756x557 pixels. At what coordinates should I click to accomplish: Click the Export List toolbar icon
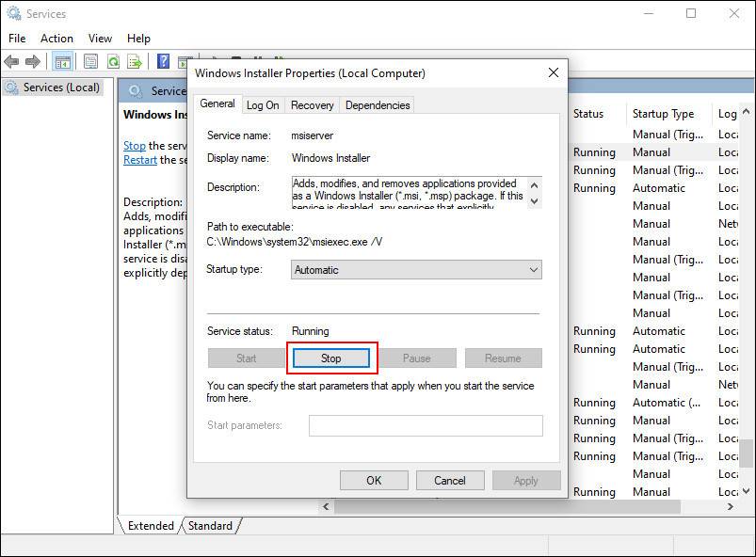(x=134, y=60)
